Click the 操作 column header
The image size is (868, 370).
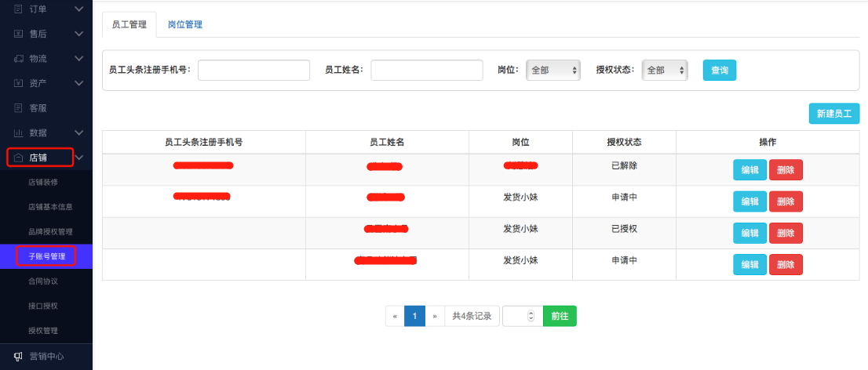[768, 142]
